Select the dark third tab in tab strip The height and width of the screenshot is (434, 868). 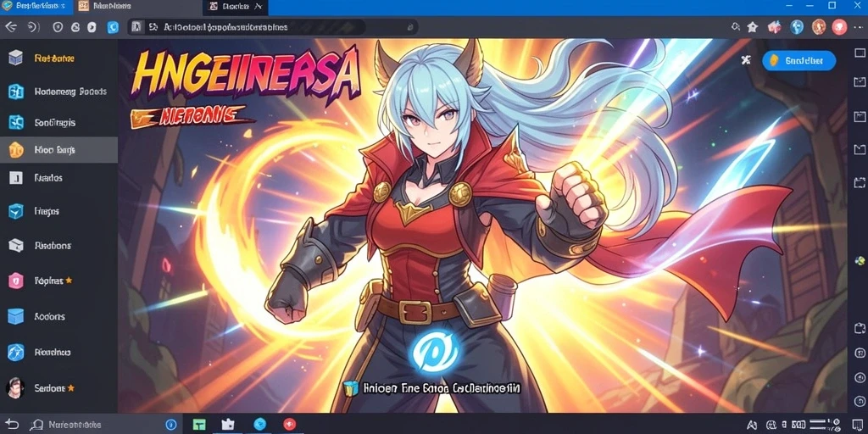point(236,7)
